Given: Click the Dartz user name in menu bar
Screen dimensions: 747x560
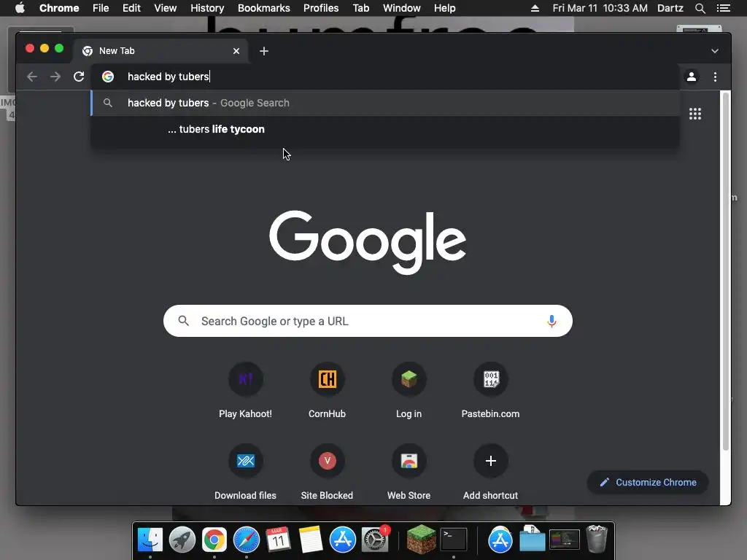Looking at the screenshot, I should point(670,8).
